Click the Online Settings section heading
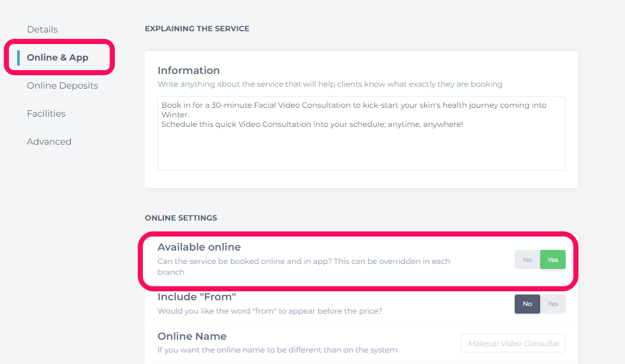Screen dimensions: 625x364 [x=181, y=218]
